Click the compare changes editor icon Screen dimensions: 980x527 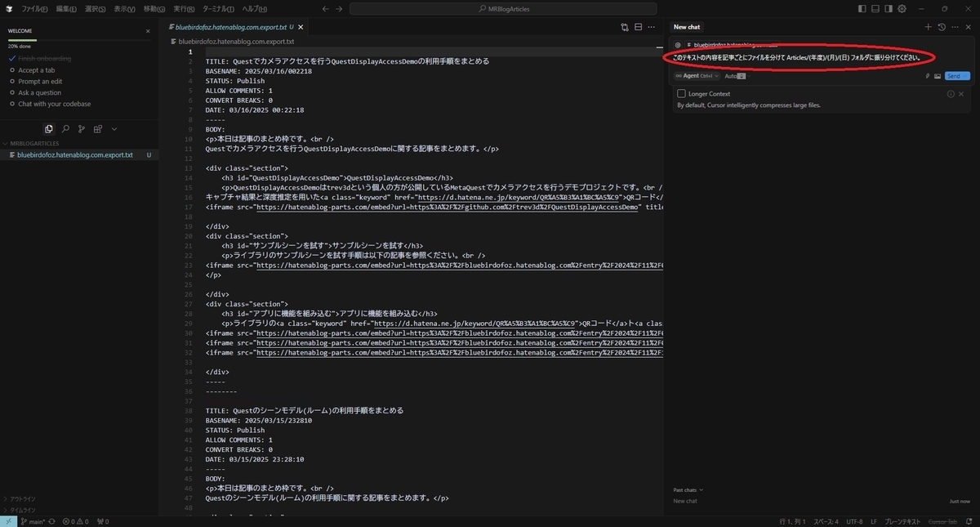[625, 27]
